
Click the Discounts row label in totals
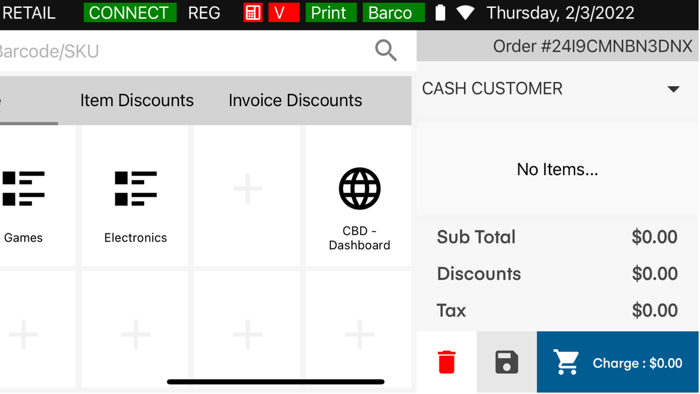(x=479, y=274)
